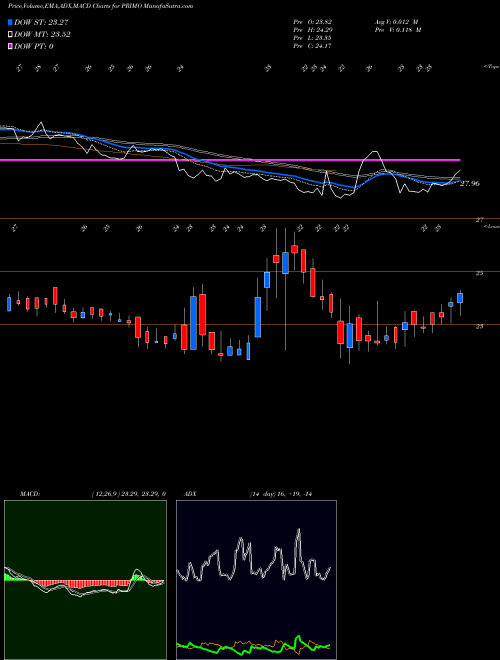Click the last blue candlestick on price chart

[460, 298]
